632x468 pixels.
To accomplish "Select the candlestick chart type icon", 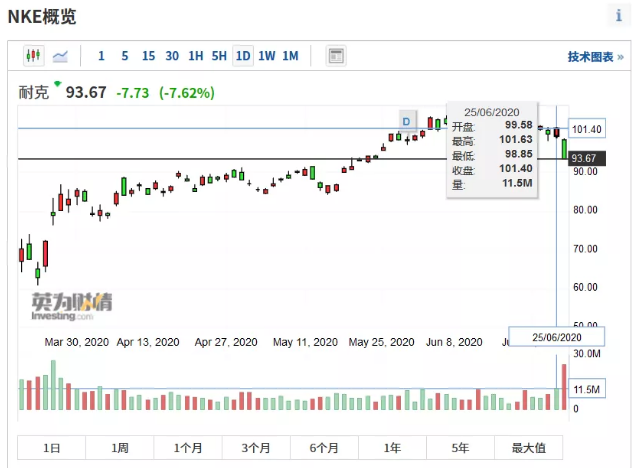I will click(33, 55).
